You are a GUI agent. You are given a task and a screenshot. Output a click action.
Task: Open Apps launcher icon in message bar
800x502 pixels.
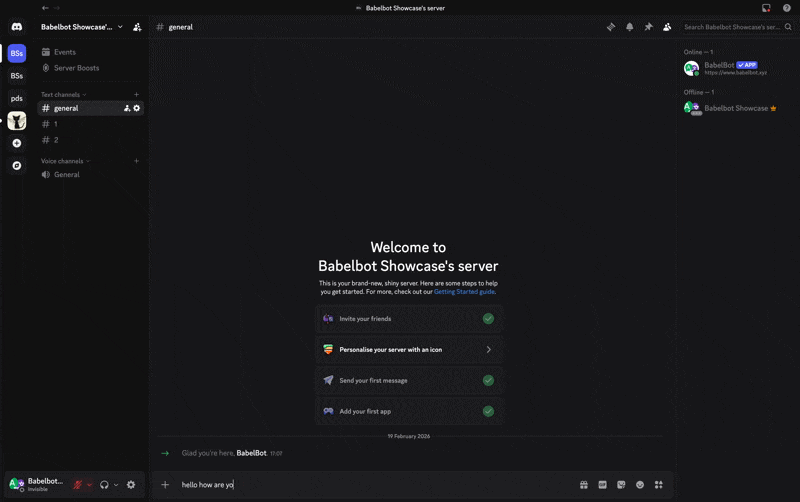point(659,485)
